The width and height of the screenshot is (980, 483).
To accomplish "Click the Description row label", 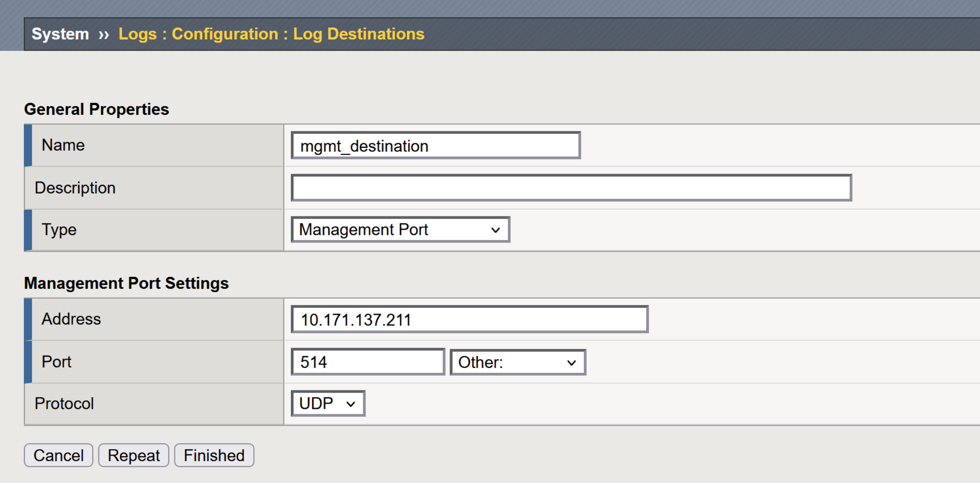I will click(x=75, y=188).
